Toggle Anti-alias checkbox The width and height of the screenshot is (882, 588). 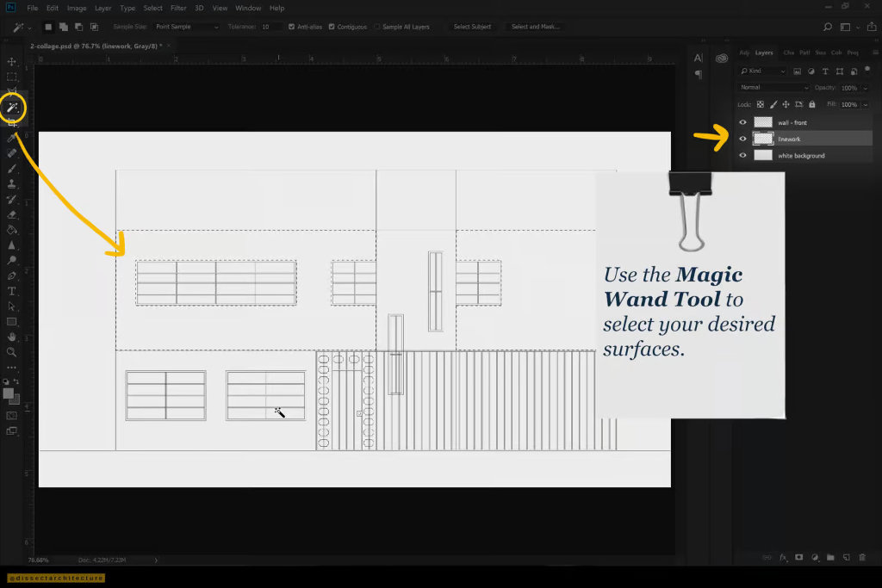291,27
